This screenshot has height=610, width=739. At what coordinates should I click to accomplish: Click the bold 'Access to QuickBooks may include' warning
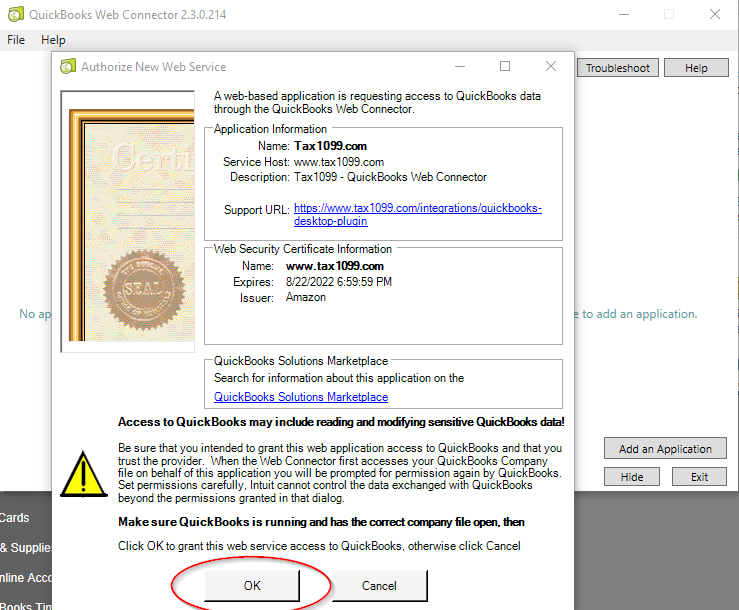coord(341,422)
